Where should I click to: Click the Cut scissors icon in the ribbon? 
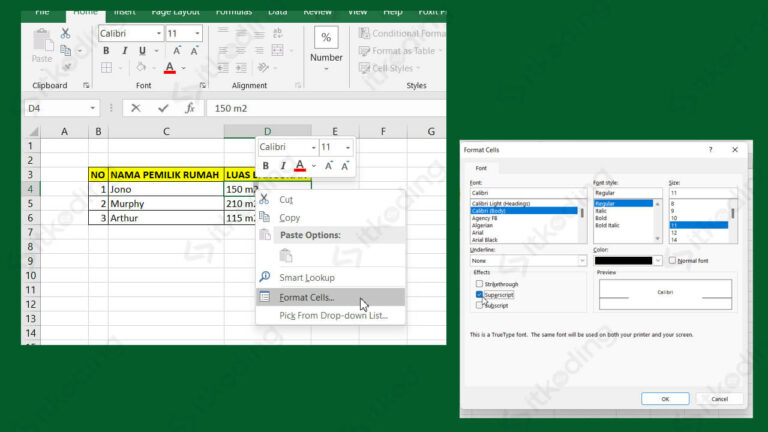(66, 33)
